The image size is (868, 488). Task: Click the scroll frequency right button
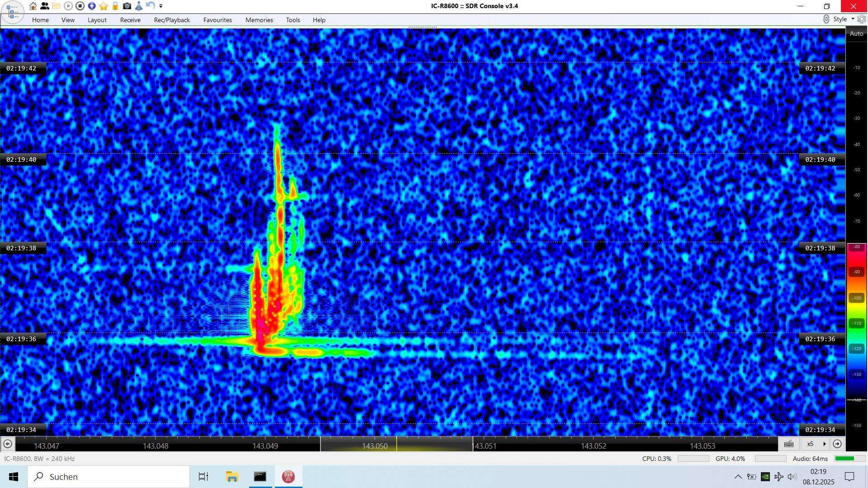coord(838,444)
